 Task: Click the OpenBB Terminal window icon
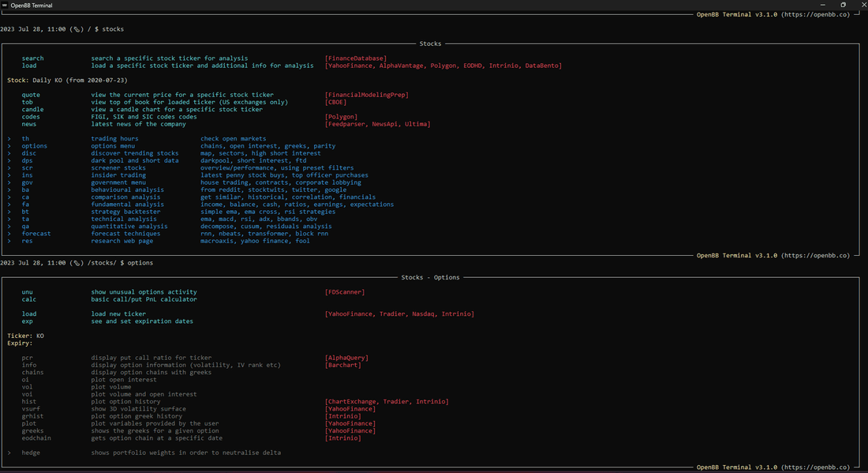(5, 5)
